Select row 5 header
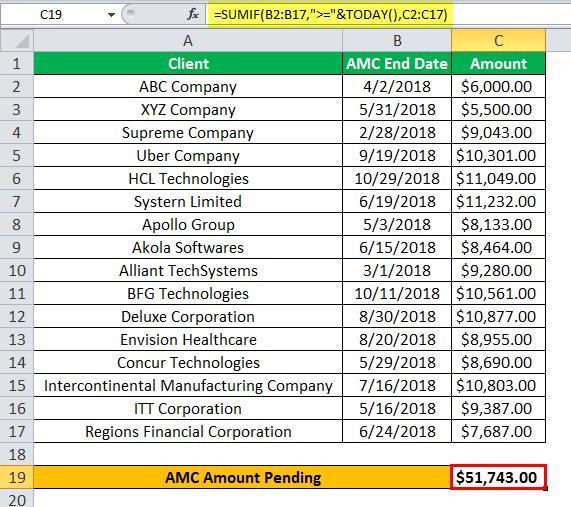Image resolution: width=571 pixels, height=507 pixels. 17,156
